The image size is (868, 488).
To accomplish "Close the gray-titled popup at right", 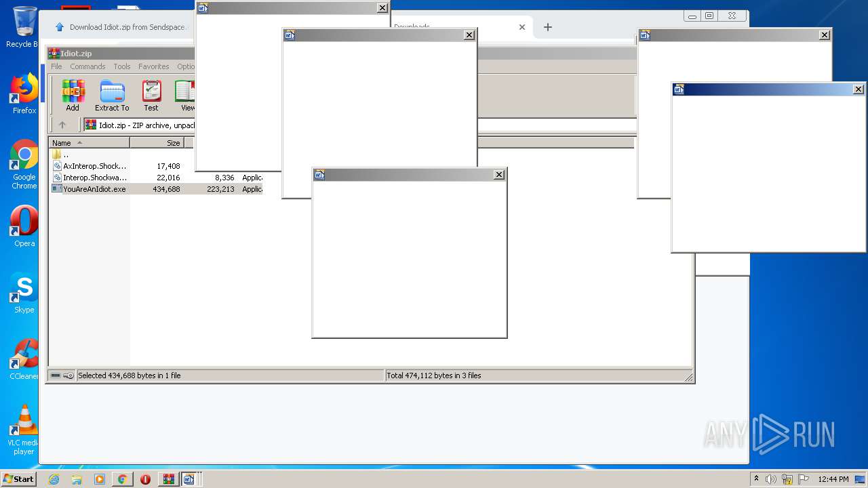I will click(x=825, y=35).
